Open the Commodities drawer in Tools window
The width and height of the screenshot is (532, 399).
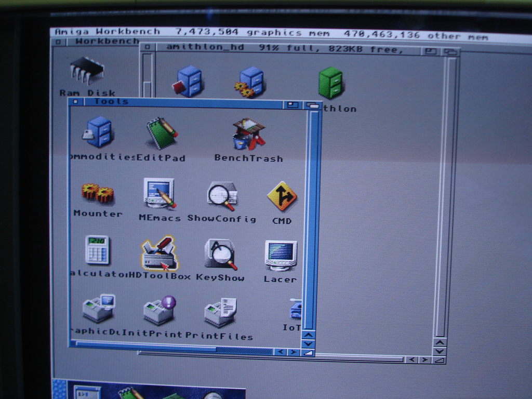pos(98,132)
